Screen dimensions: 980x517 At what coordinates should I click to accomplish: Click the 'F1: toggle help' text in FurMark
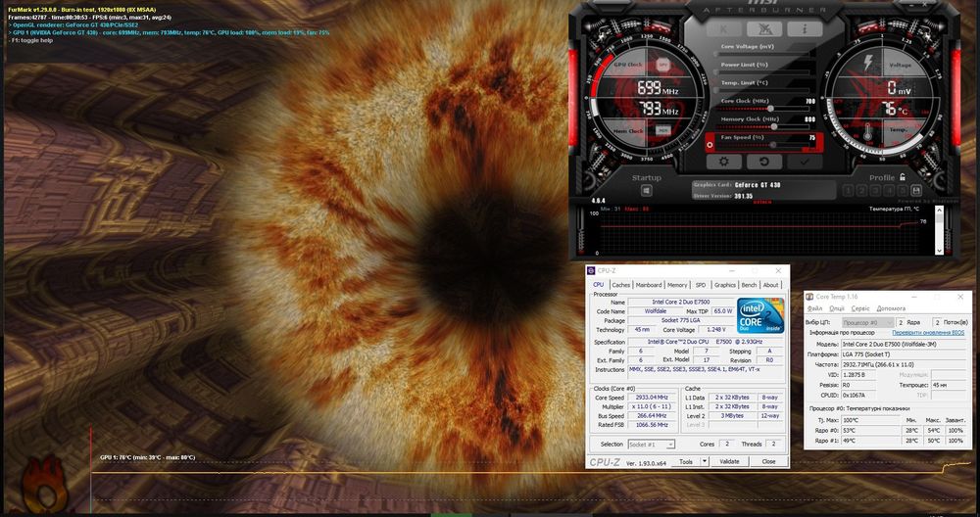pyautogui.click(x=30, y=40)
